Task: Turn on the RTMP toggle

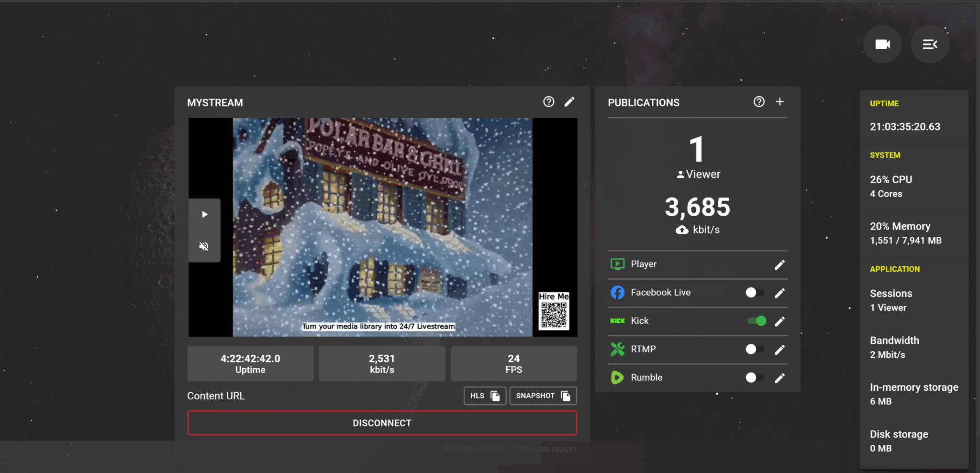Action: [x=755, y=350]
